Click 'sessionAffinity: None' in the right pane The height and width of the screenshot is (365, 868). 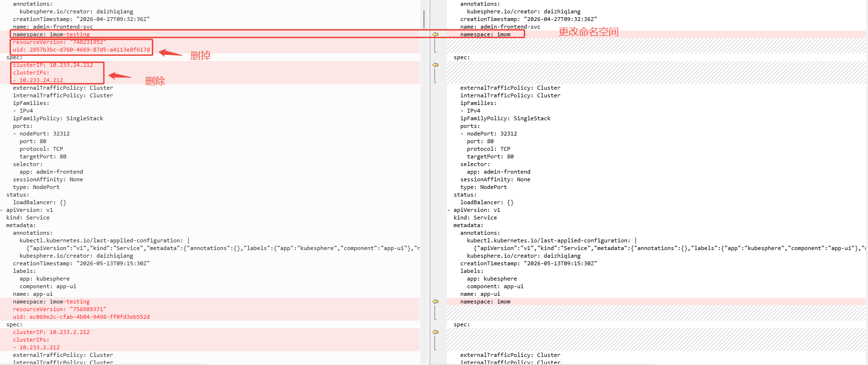[495, 179]
